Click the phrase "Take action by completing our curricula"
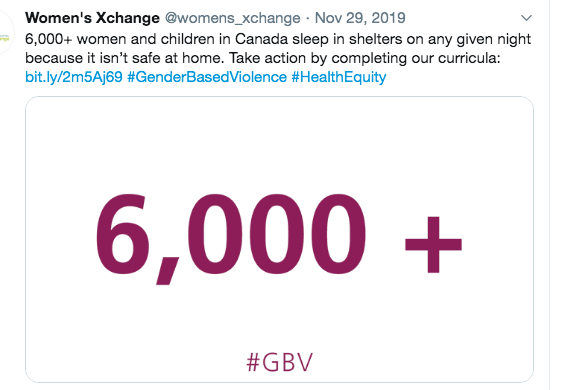This screenshot has width=574, height=390. click(364, 58)
